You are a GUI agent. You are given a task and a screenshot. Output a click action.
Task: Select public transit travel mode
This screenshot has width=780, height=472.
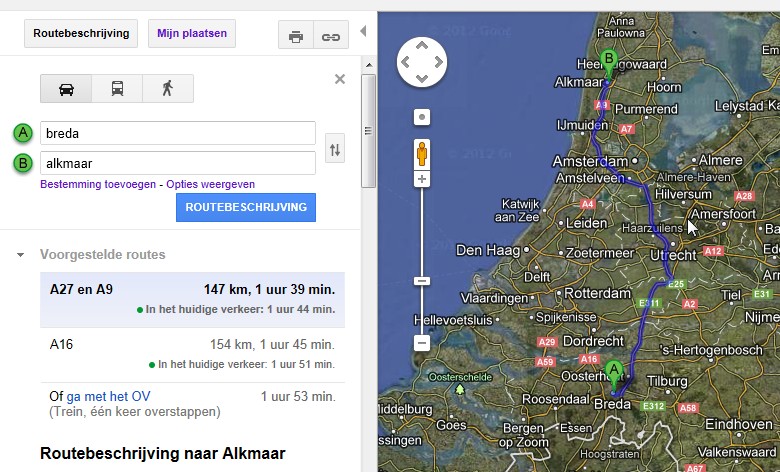pos(117,89)
